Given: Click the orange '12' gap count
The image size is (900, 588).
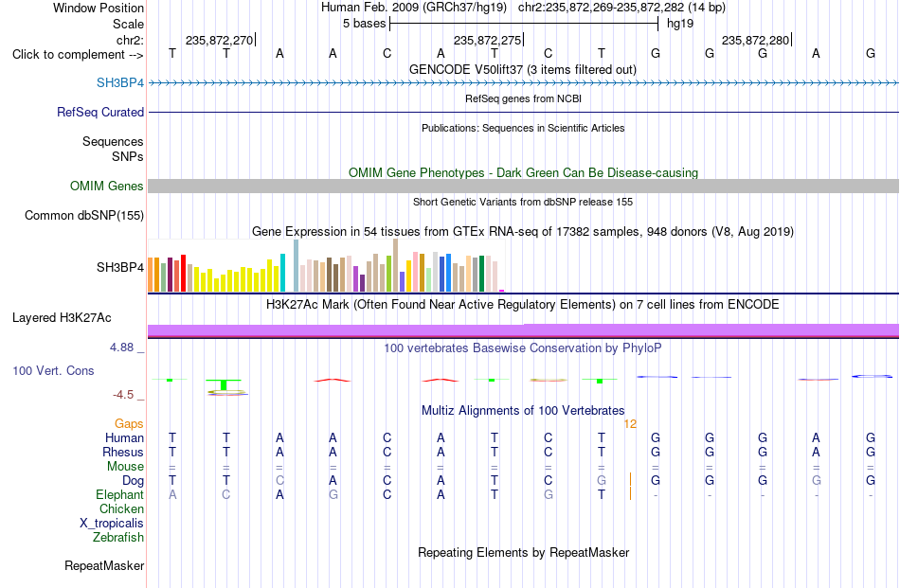Looking at the screenshot, I should coord(630,424).
